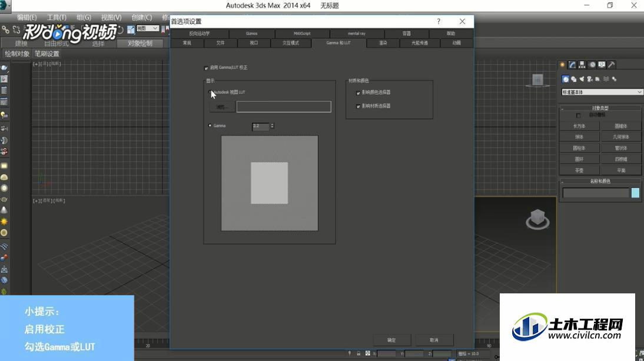Screen dimensions: 644x361
Task: Click the 平面 primitive button
Action: coord(620,170)
